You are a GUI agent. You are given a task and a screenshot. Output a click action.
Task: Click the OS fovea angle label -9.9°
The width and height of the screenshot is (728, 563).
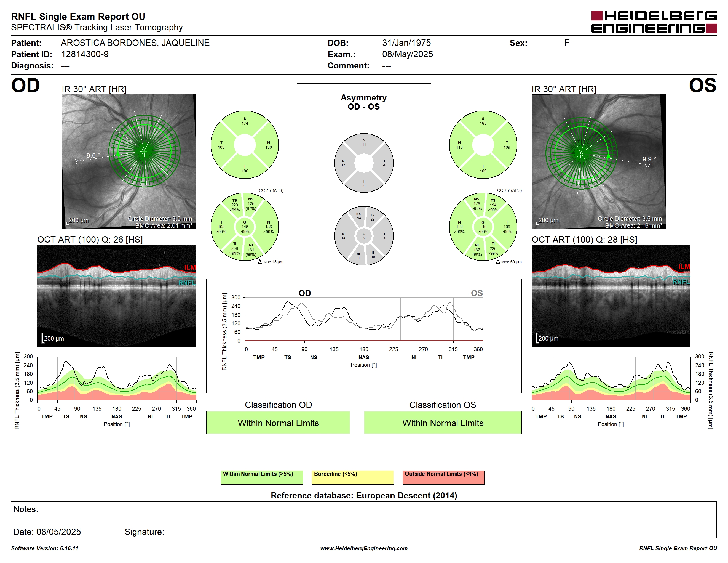pyautogui.click(x=648, y=159)
